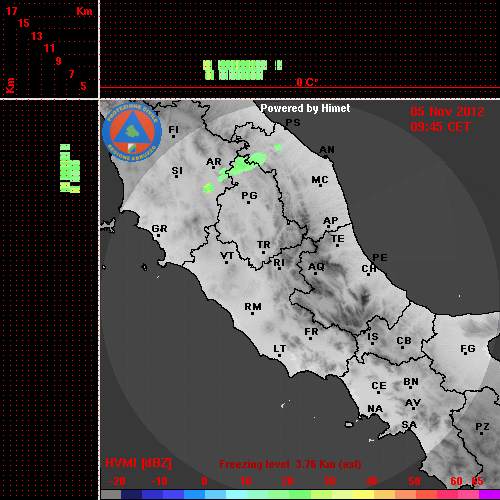
Task: Click the 'BN' city label
Action: click(411, 382)
